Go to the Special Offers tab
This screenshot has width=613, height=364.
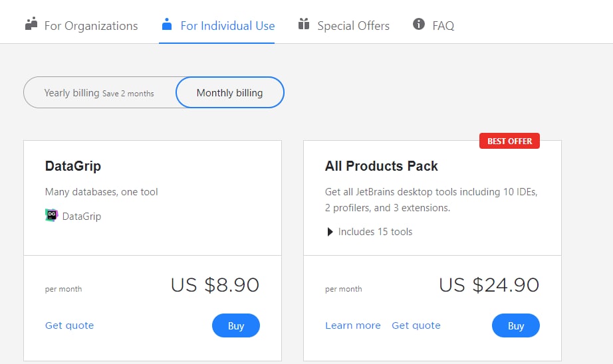click(x=344, y=25)
